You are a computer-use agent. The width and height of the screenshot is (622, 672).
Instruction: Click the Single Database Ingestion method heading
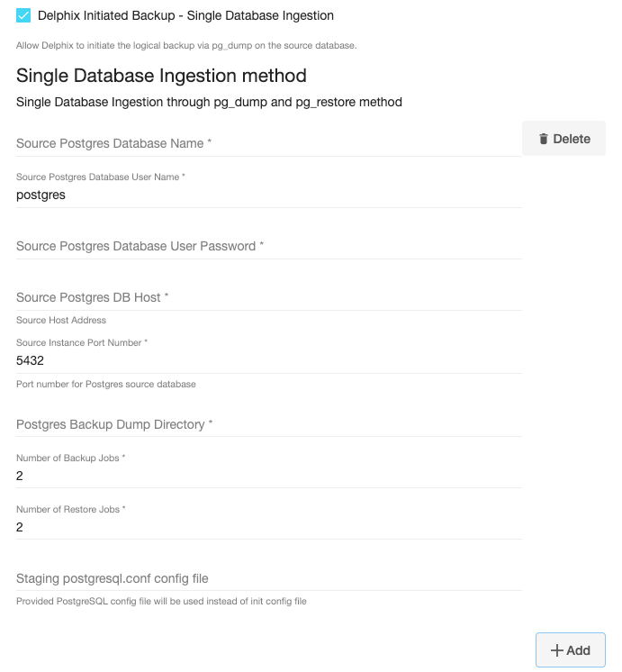click(x=161, y=76)
